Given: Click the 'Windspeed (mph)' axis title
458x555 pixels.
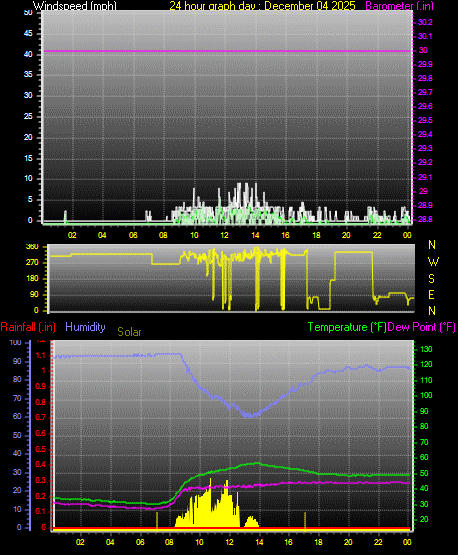Looking at the screenshot, I should [x=75, y=6].
